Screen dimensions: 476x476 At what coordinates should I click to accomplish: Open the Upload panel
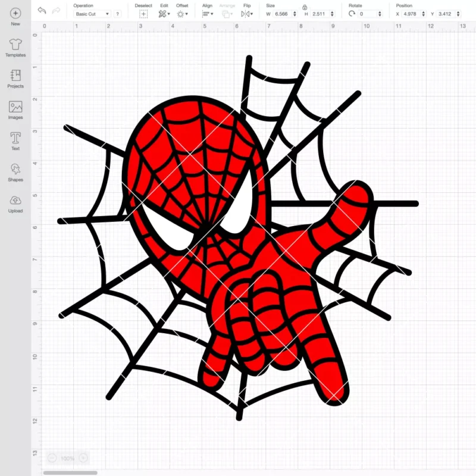(15, 203)
